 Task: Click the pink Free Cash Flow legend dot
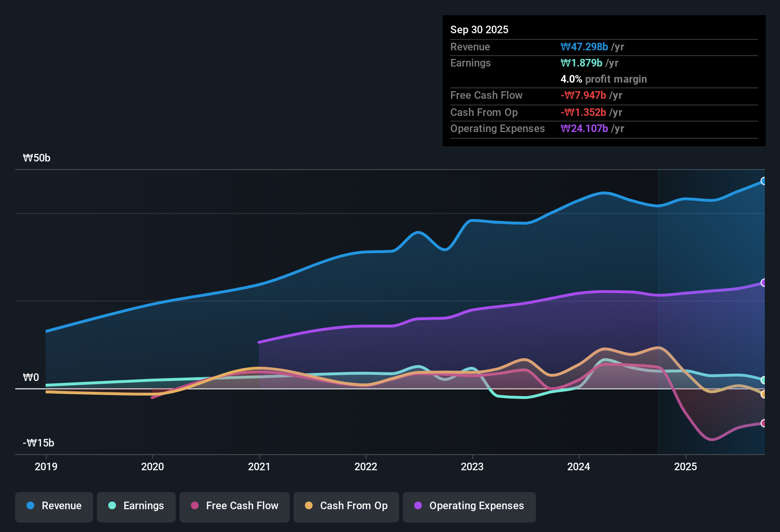point(194,506)
